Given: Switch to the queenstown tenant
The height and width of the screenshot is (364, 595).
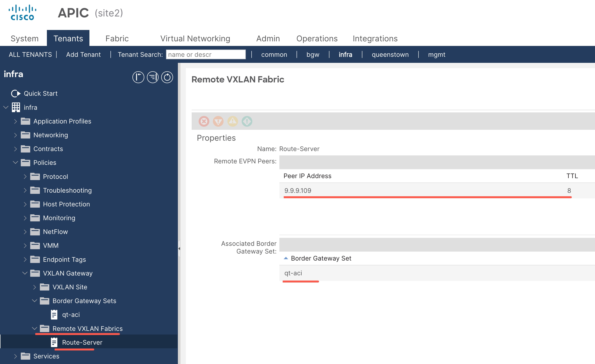Looking at the screenshot, I should (390, 55).
